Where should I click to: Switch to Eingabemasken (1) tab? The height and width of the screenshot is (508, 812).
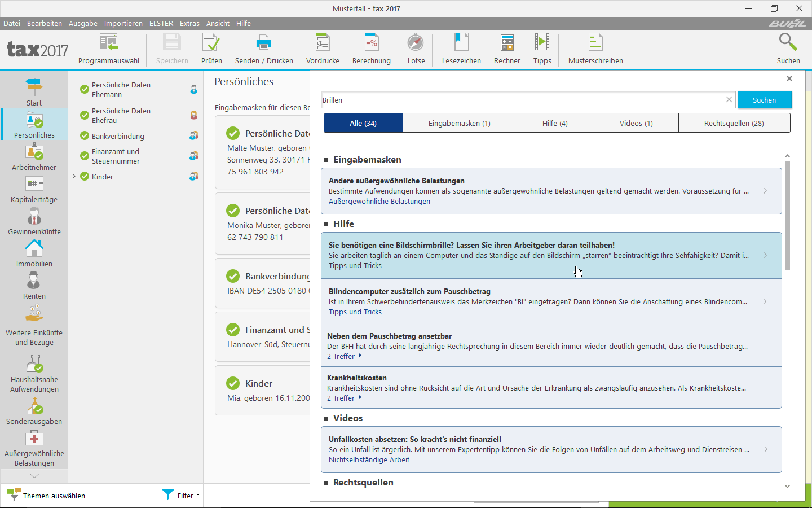(460, 123)
